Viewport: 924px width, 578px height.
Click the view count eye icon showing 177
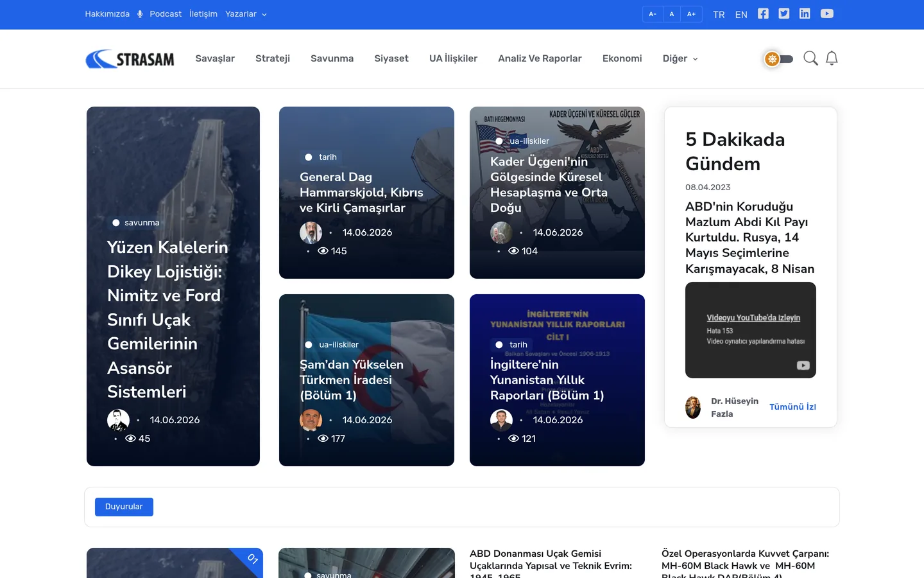tap(323, 439)
